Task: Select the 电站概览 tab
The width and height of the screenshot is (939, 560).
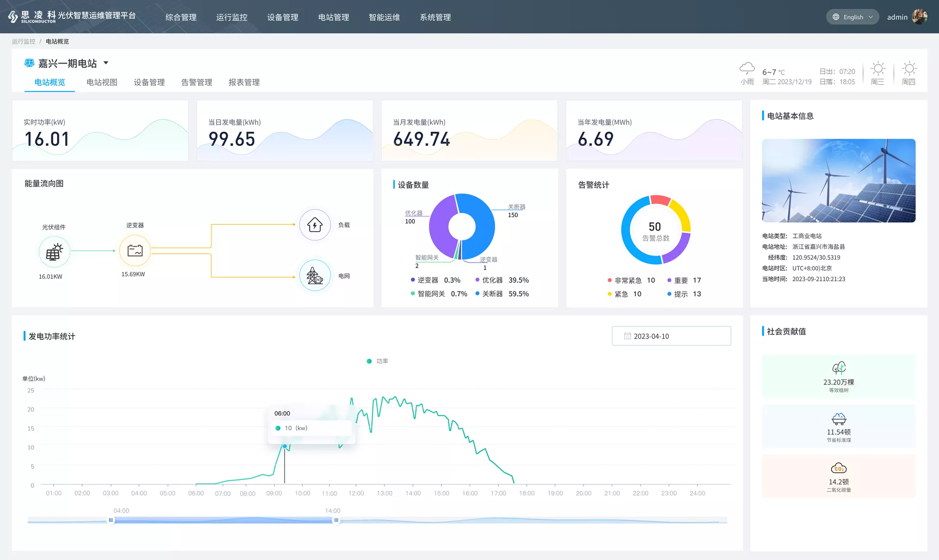Action: click(50, 82)
